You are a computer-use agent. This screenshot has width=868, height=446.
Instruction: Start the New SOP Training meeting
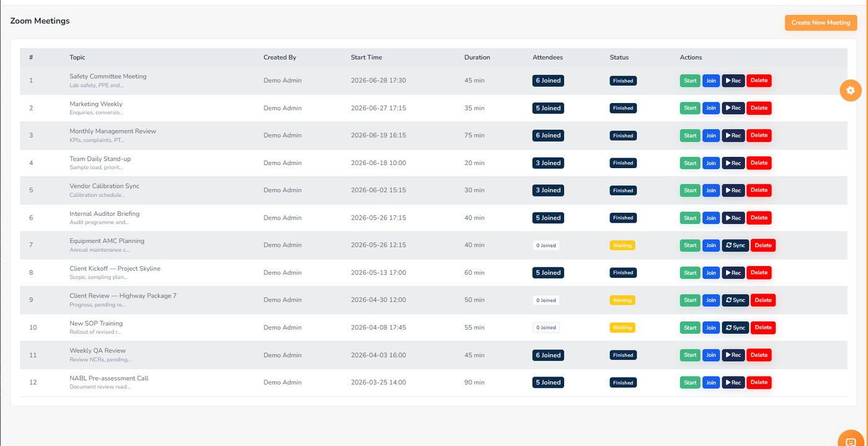(690, 328)
